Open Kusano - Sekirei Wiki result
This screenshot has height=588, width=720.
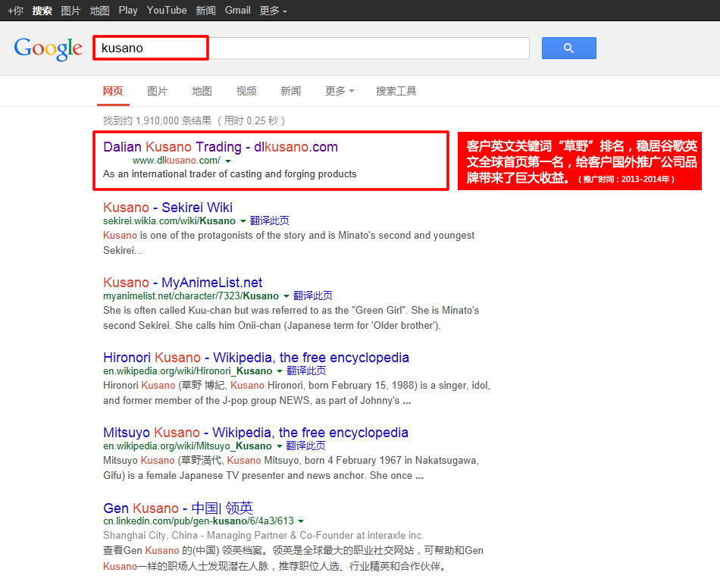(168, 208)
